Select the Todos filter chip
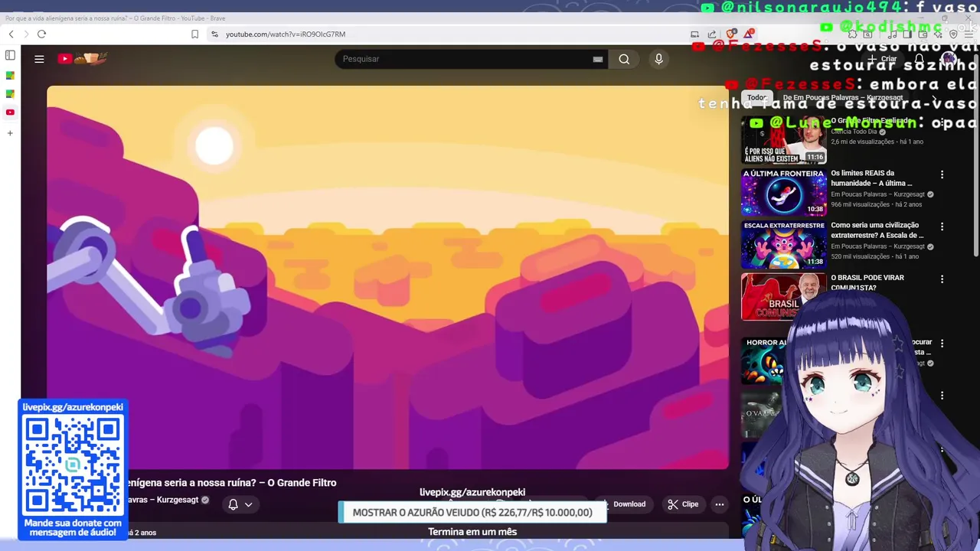Viewport: 980px width, 551px height. (x=757, y=98)
